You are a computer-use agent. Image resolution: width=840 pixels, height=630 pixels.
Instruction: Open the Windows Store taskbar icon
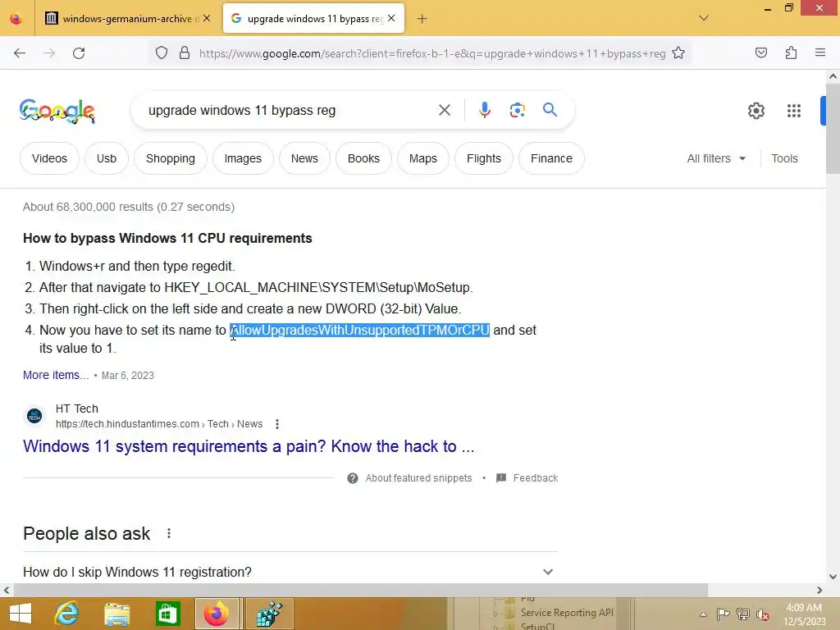167,614
